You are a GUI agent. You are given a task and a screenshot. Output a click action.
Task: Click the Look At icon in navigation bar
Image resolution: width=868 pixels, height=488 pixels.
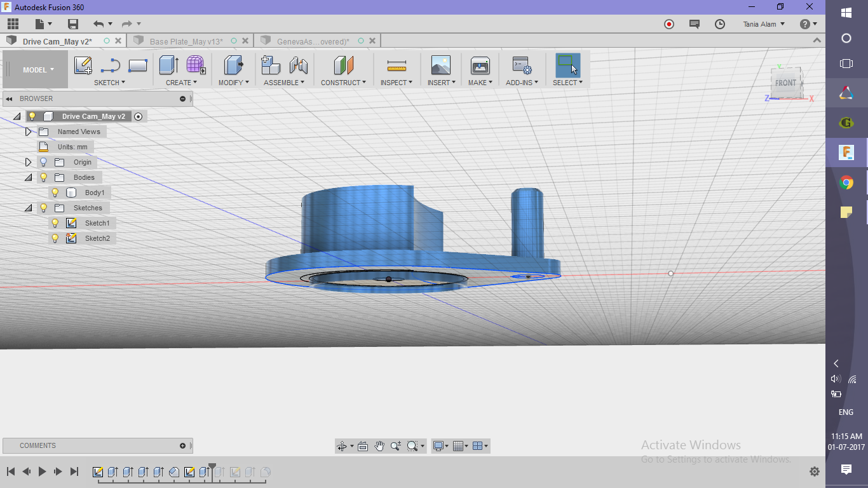(363, 446)
